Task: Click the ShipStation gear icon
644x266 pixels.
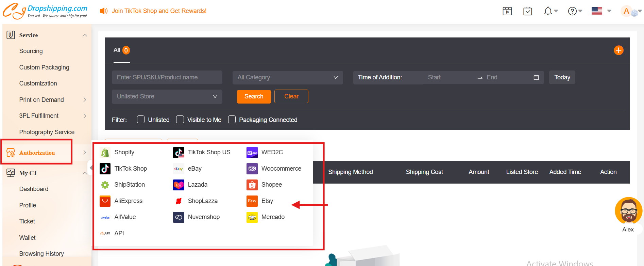Action: (x=105, y=185)
